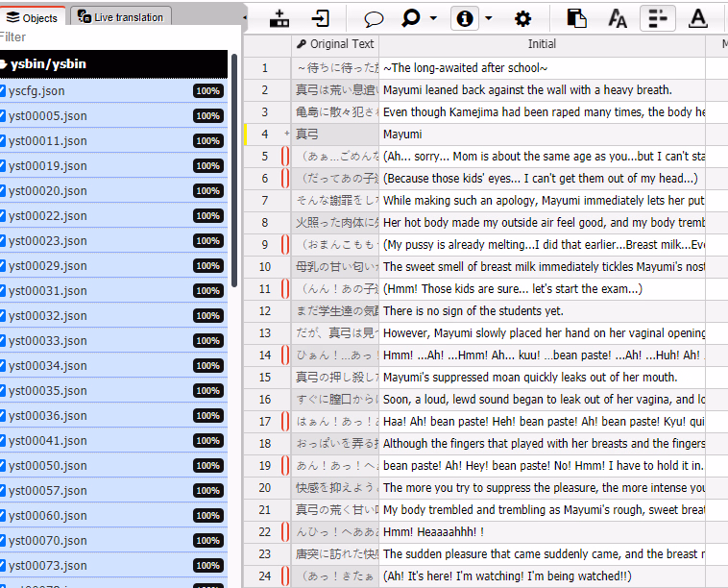The width and height of the screenshot is (728, 588).
Task: Click the Initial column header
Action: (542, 44)
